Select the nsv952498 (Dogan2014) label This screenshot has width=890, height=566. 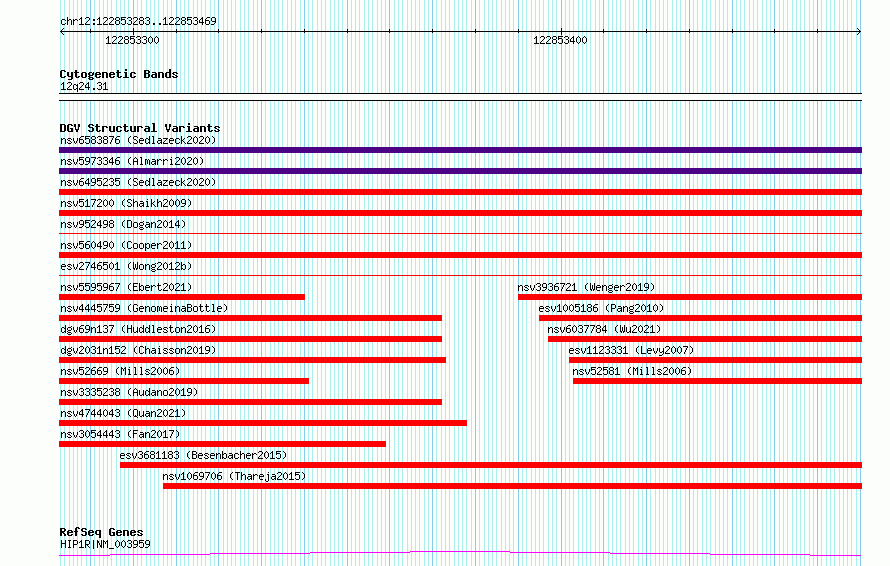(x=123, y=224)
